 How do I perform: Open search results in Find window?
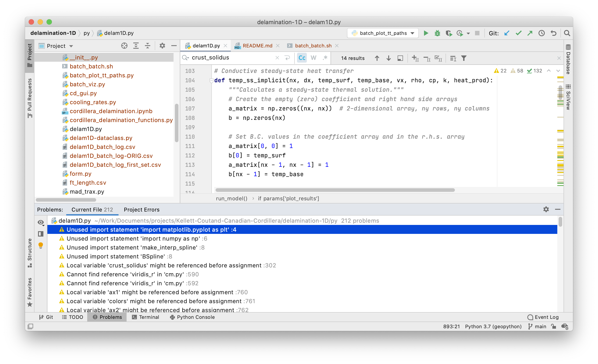point(400,58)
